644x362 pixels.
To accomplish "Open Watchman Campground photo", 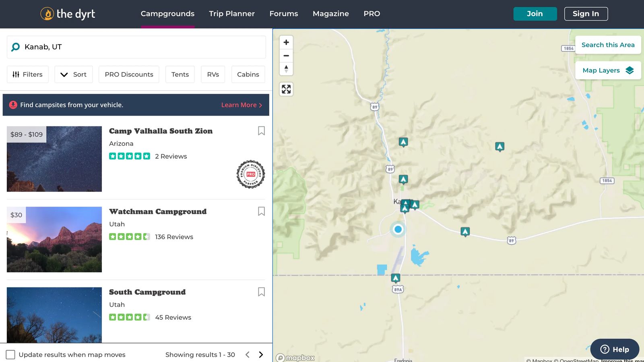I will click(54, 240).
